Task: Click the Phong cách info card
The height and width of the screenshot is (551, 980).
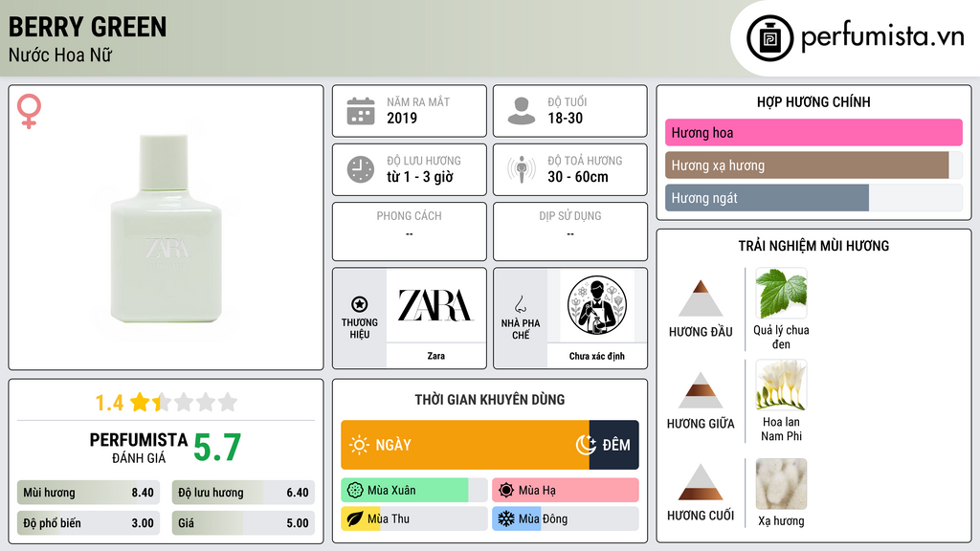Action: (x=410, y=231)
